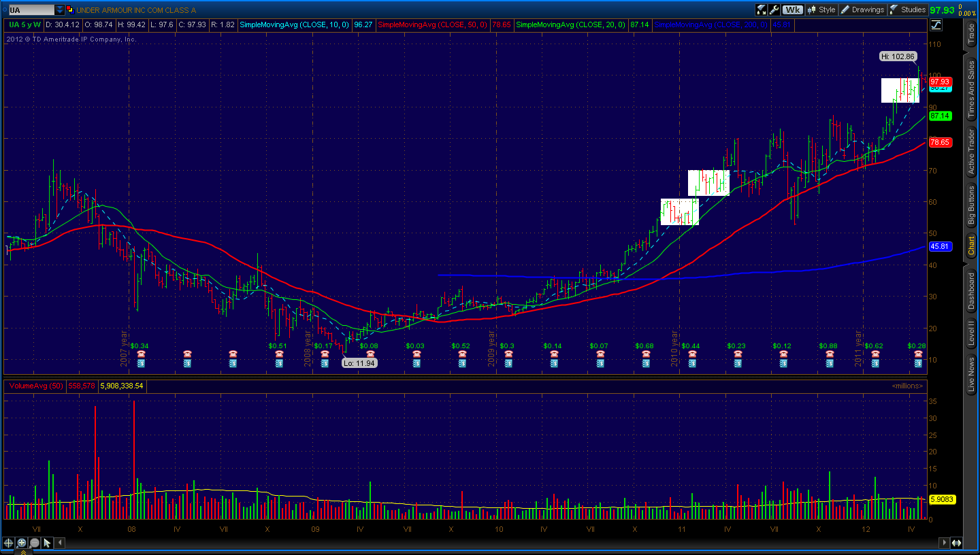Click the $0.14 earnings phone icon
Viewport: 980px width, 555px height.
click(554, 354)
